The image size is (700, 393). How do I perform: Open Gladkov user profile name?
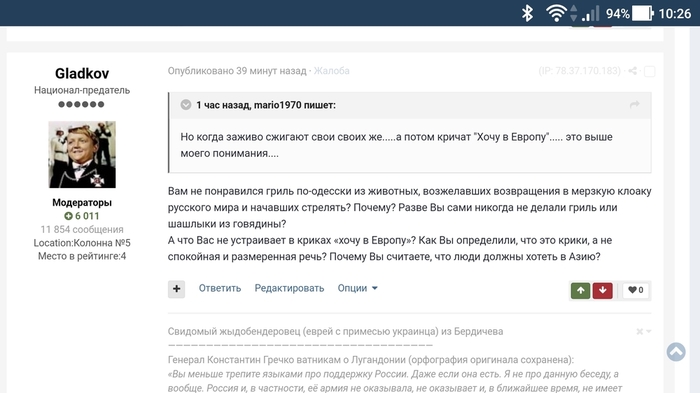[82, 73]
